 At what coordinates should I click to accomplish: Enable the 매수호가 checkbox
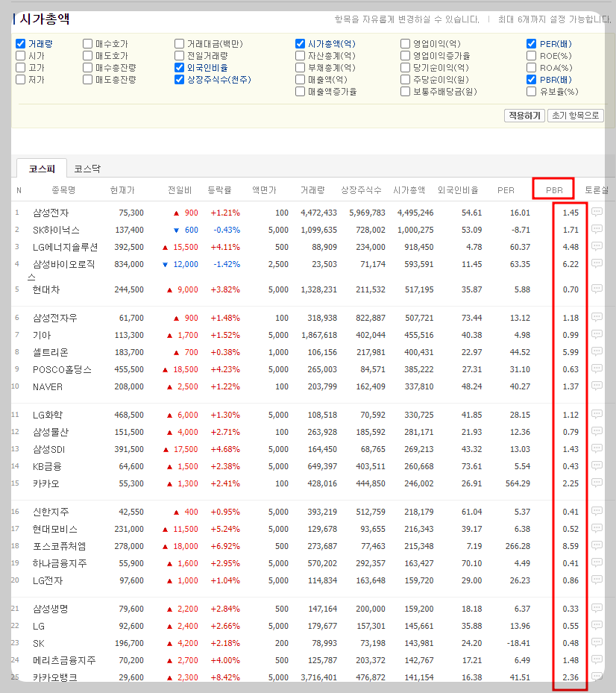87,43
